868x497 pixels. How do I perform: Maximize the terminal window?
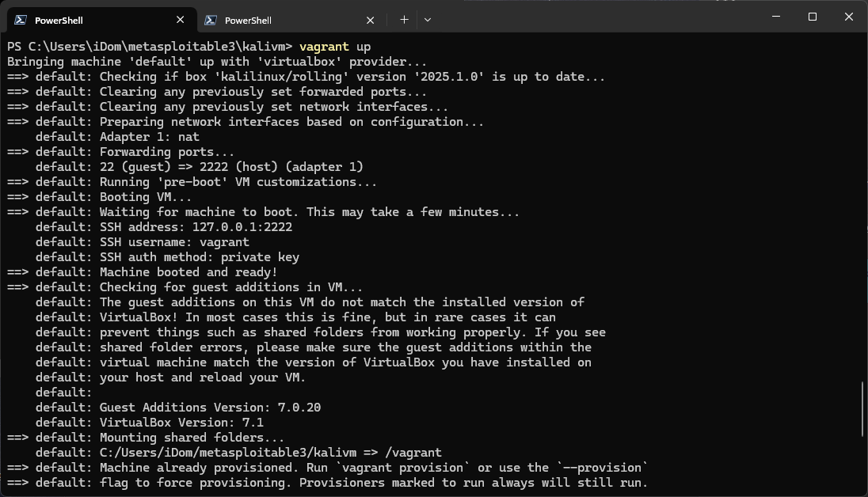(x=813, y=17)
